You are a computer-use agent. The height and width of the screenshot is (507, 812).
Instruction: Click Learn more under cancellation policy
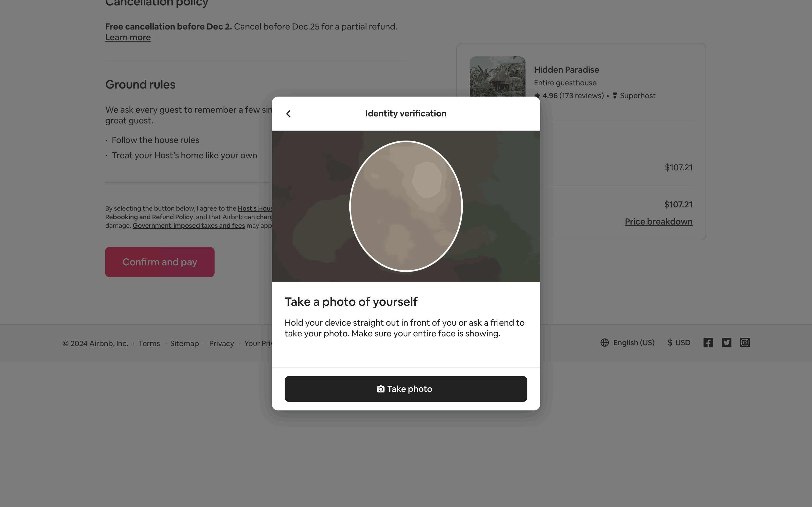pos(128,38)
